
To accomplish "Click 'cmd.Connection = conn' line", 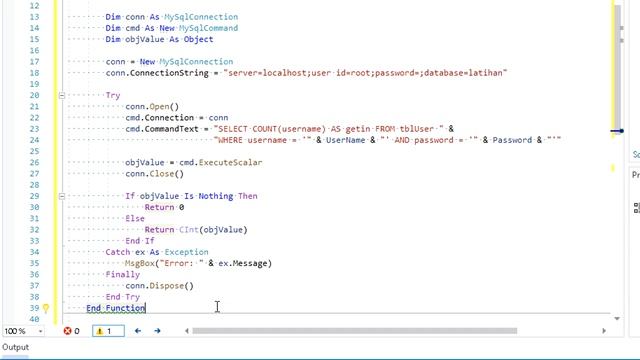I will coord(177,118).
